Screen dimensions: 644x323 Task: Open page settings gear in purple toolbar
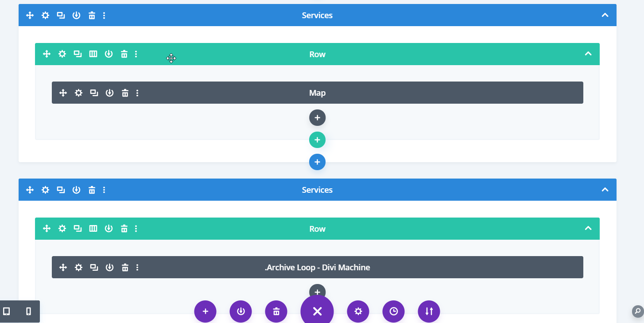[358, 311]
